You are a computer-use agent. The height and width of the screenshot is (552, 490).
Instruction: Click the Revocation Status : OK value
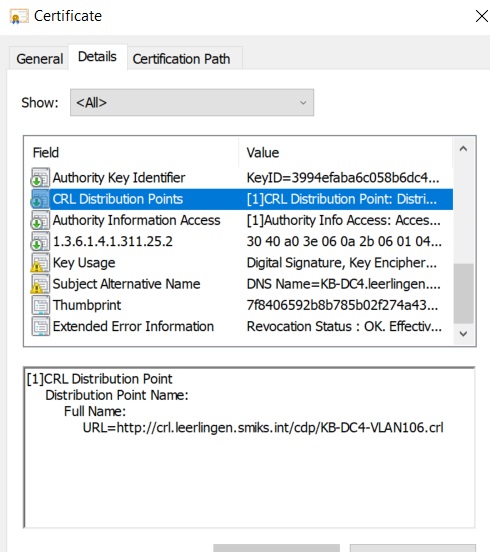(x=344, y=326)
